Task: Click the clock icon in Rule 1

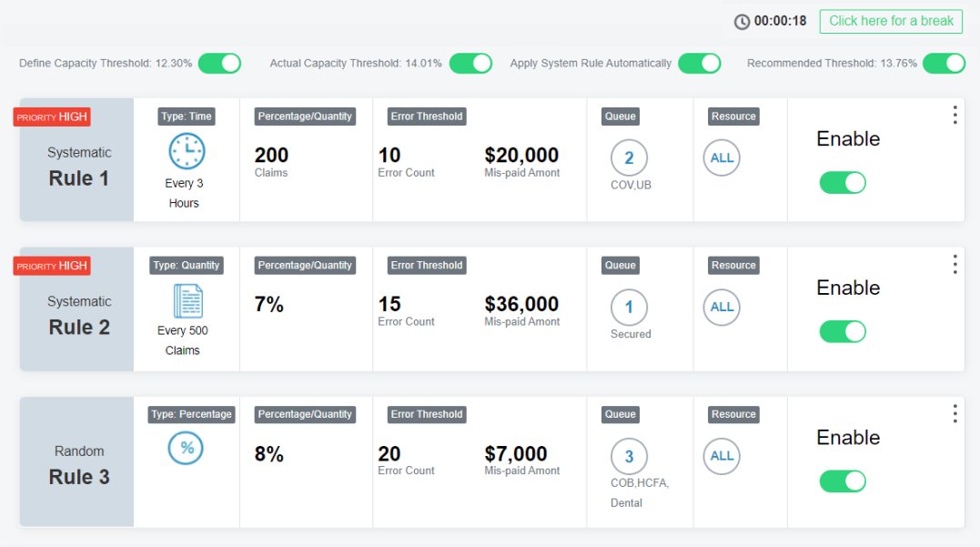Action: click(x=187, y=151)
